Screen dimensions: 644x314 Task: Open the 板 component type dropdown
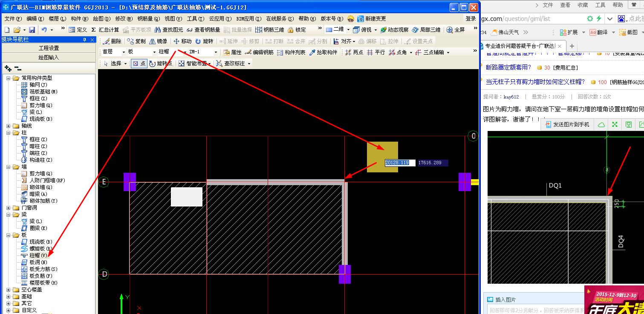coord(154,52)
